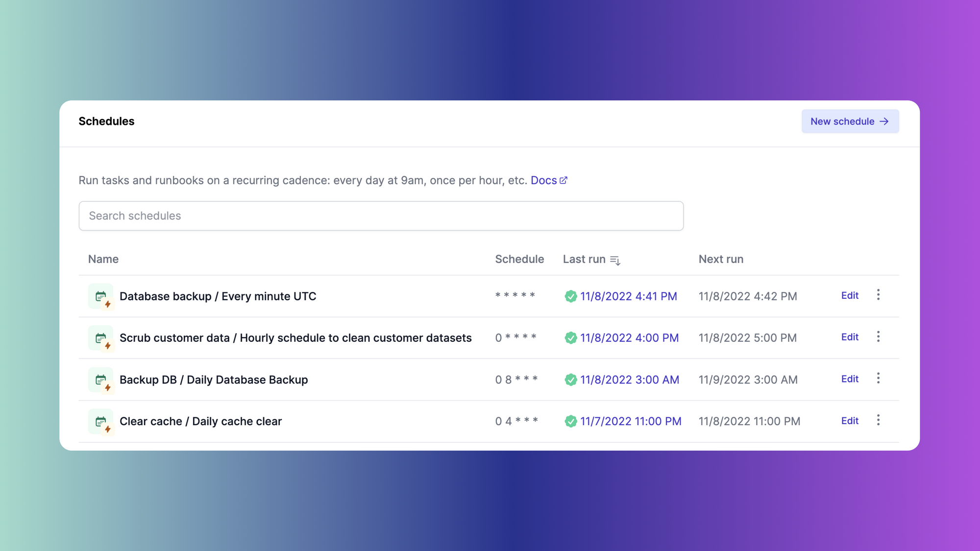Screen dimensions: 980x551
Task: Open last run 11/8/2022 4:00 PM
Action: [629, 338]
